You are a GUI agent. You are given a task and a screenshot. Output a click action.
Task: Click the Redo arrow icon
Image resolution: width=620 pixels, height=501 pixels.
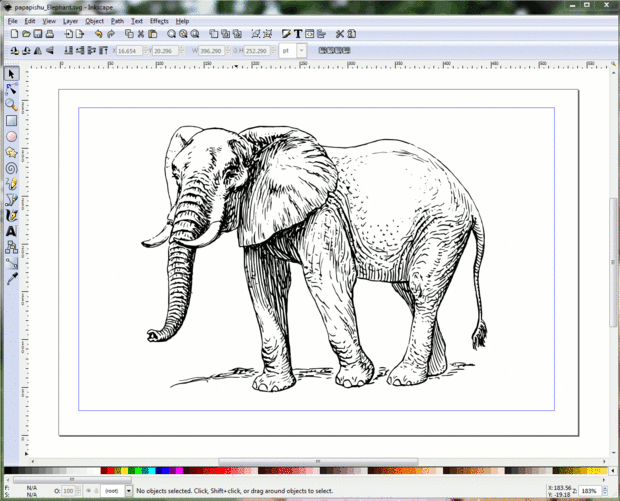[111, 34]
